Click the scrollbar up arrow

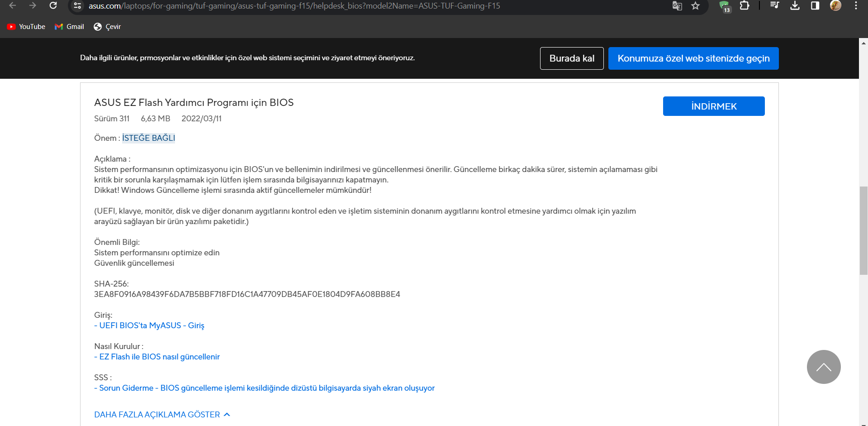[x=863, y=43]
